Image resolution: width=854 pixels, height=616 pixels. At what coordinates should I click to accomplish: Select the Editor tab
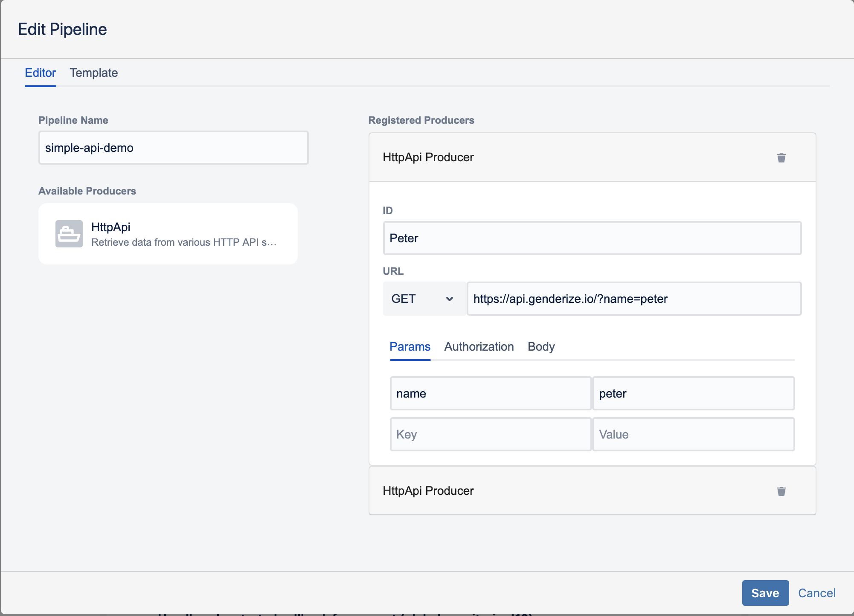(40, 73)
